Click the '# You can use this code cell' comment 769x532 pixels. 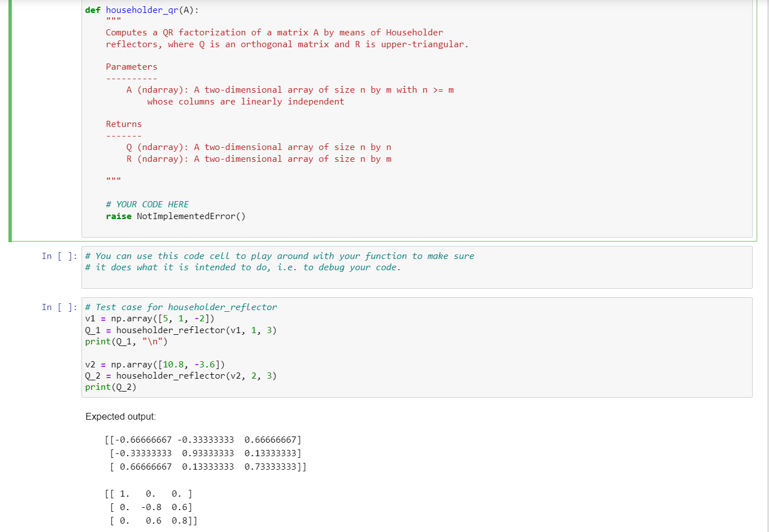point(280,256)
